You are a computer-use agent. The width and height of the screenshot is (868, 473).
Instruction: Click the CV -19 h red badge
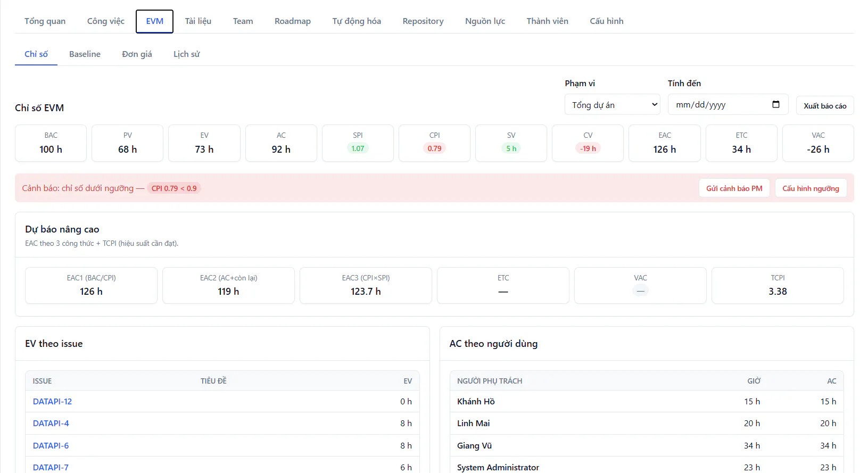[588, 148]
